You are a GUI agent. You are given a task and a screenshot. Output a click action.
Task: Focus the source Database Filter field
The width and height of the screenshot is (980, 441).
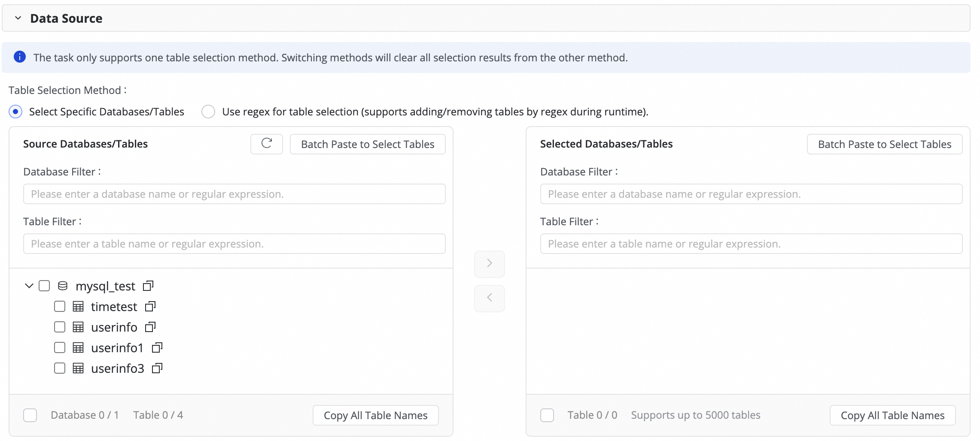tap(234, 194)
